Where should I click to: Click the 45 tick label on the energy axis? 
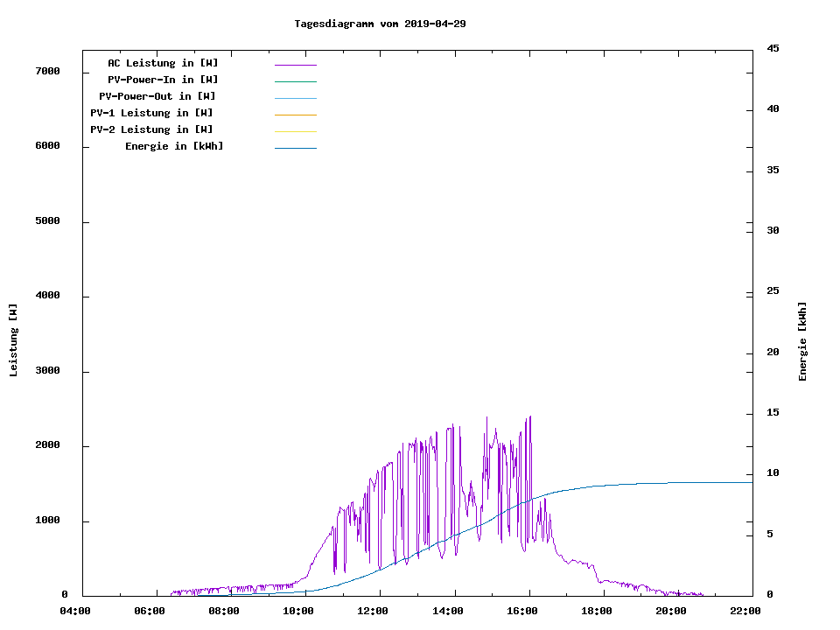[773, 48]
